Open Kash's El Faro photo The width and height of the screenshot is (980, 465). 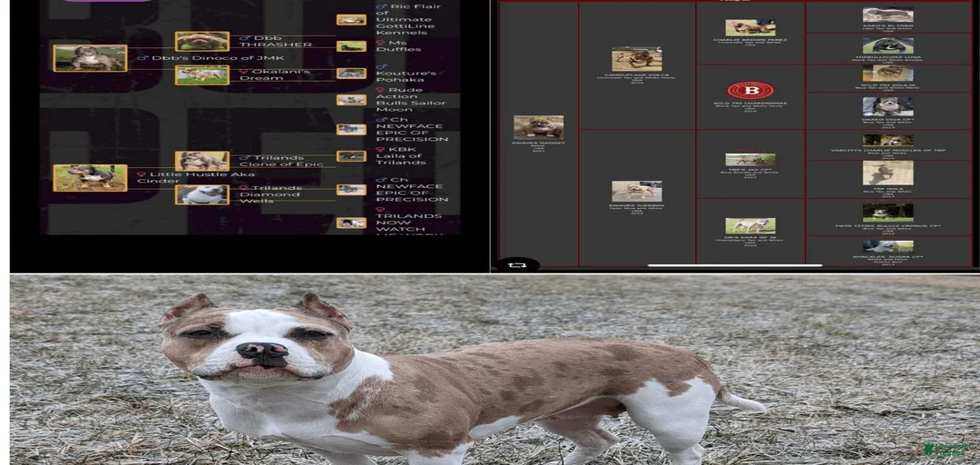pos(887,15)
